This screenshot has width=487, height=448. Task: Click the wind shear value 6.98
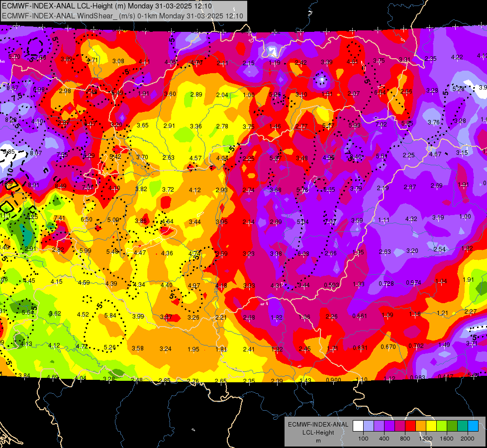click(x=39, y=90)
